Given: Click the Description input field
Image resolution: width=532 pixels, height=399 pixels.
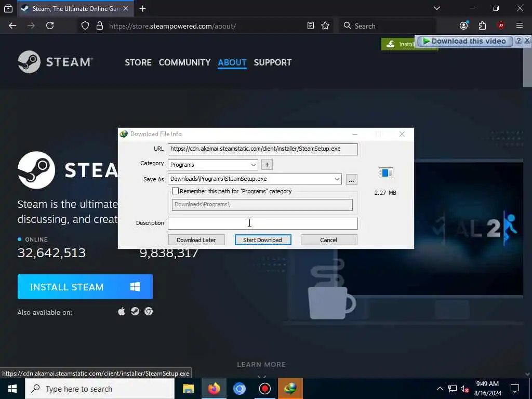Looking at the screenshot, I should coord(262,223).
